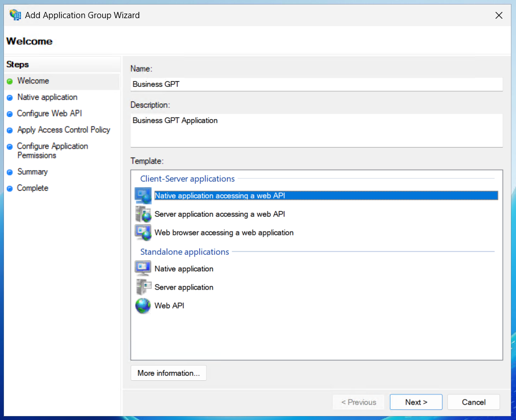The image size is (516, 420).
Task: Click the < Previous button
Action: [x=358, y=402]
